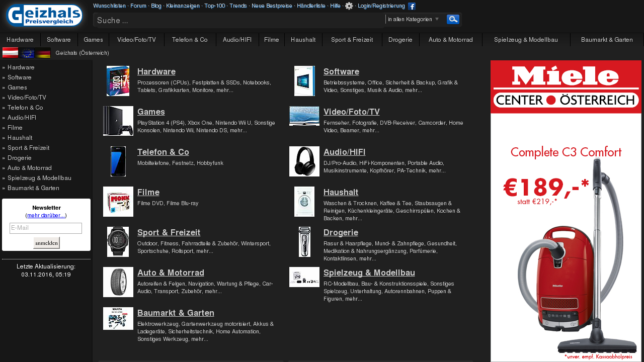Click the magnifier search button
Image resolution: width=644 pixels, height=362 pixels.
click(x=453, y=19)
